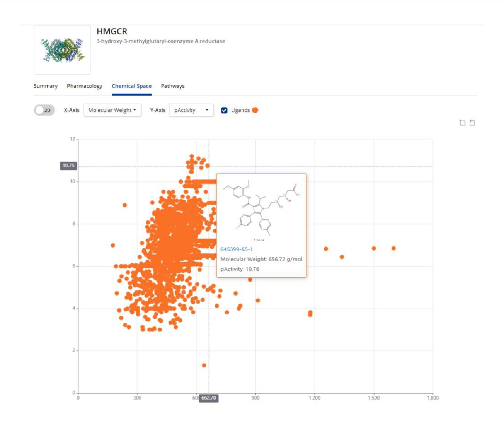Viewport: 504px width, 422px height.
Task: Click the isolated point near pActivity 9 at left
Action: (x=124, y=205)
